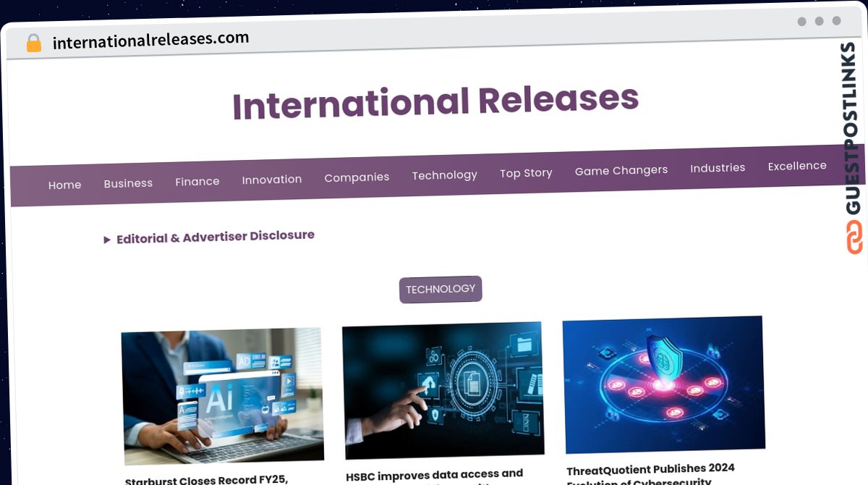Open the Starburst Closes Record FY25 headline
This screenshot has width=868, height=485.
pos(206,480)
